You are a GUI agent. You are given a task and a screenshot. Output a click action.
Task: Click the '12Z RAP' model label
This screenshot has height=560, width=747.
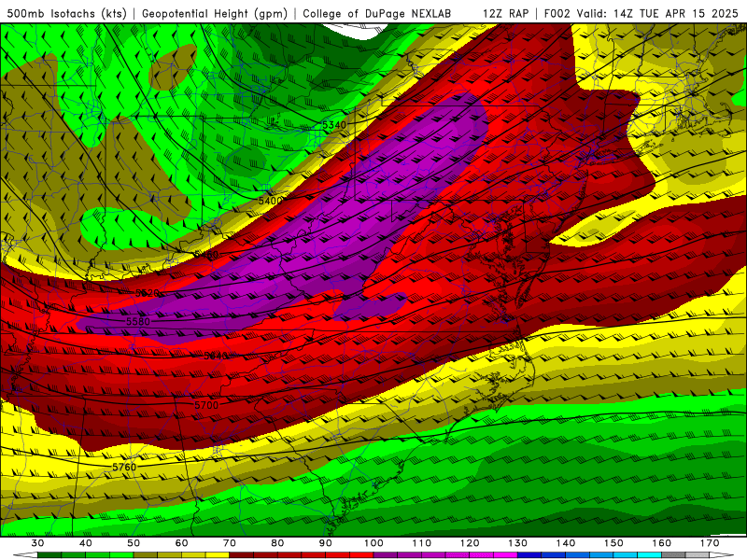point(505,14)
